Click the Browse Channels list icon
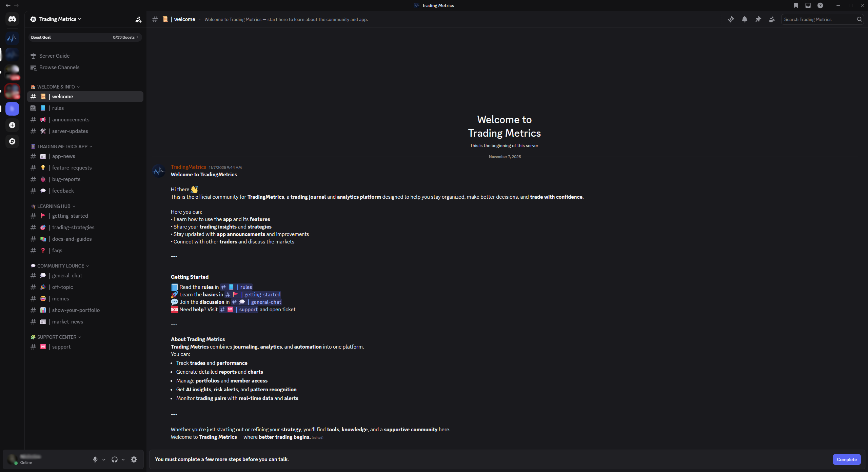The image size is (868, 472). click(x=33, y=67)
